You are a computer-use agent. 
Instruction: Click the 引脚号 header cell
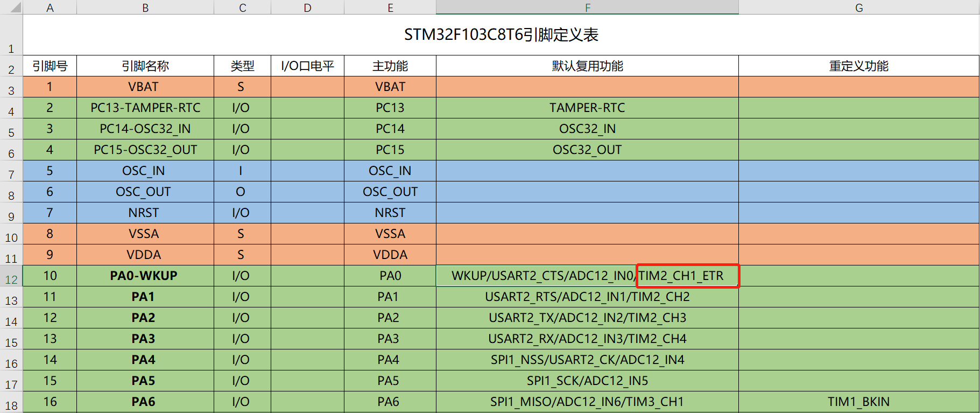pos(50,66)
